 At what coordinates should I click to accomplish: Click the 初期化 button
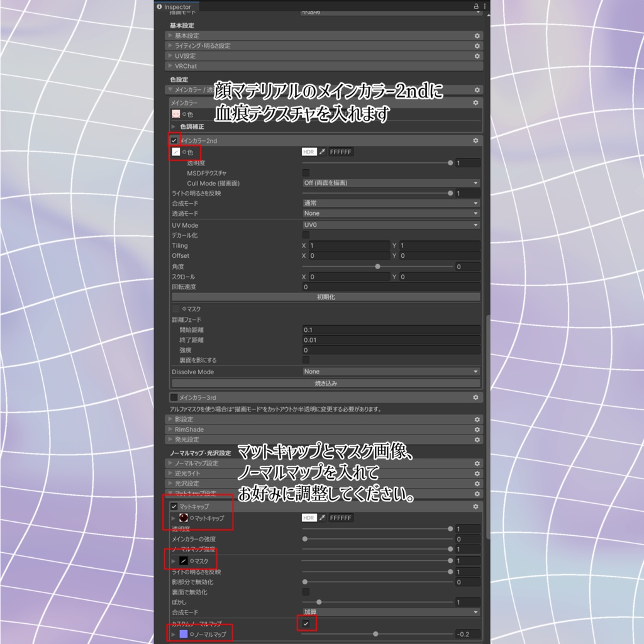click(x=326, y=297)
